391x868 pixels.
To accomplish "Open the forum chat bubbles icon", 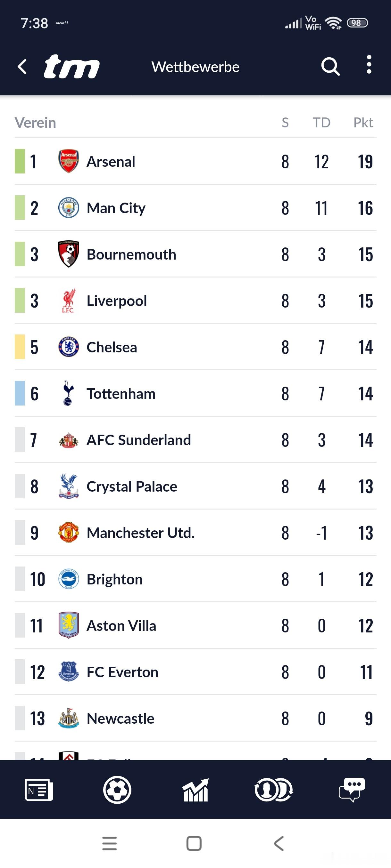I will [352, 790].
